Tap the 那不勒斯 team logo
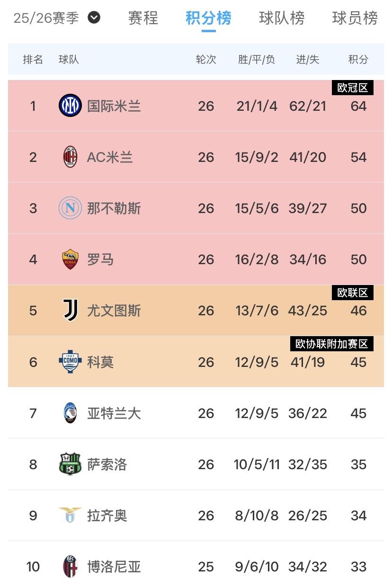The height and width of the screenshot is (588, 392). point(70,208)
